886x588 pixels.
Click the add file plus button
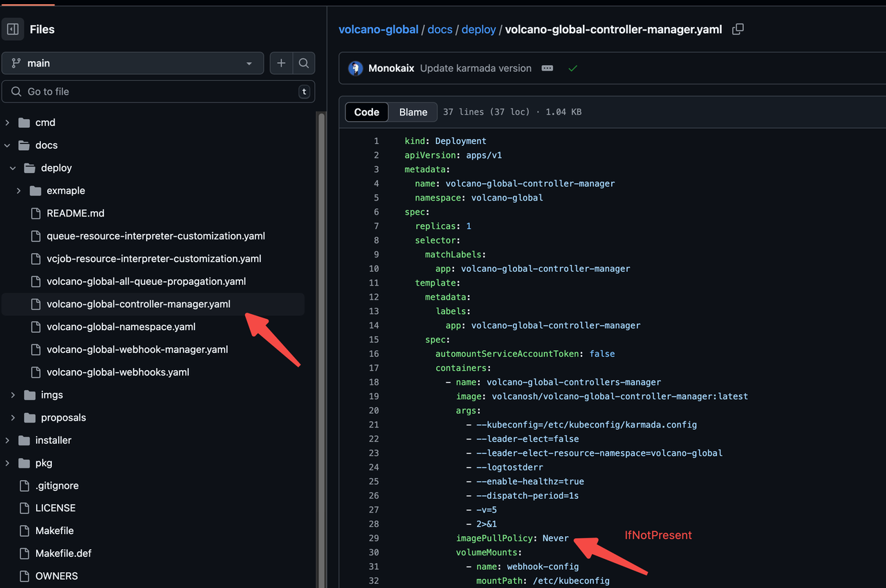coord(281,63)
